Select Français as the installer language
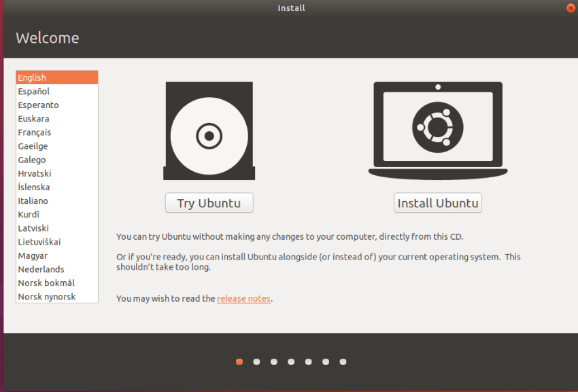 click(x=34, y=132)
